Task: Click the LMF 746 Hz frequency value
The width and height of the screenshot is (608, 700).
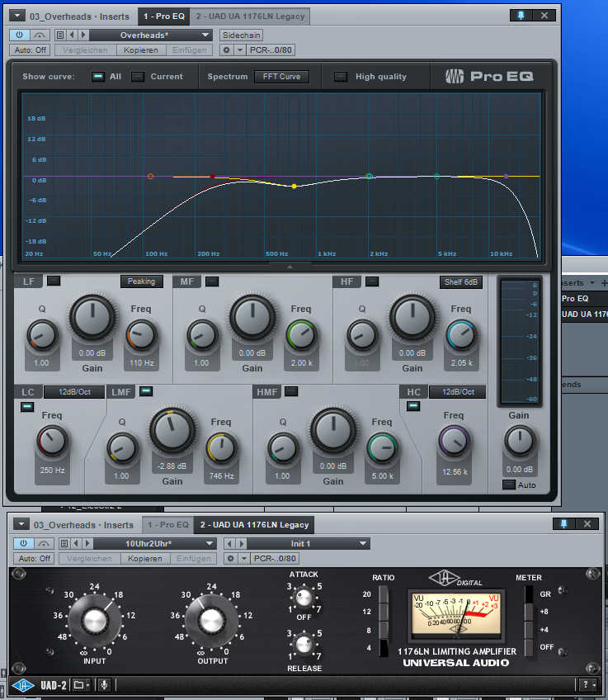Action: click(x=221, y=476)
